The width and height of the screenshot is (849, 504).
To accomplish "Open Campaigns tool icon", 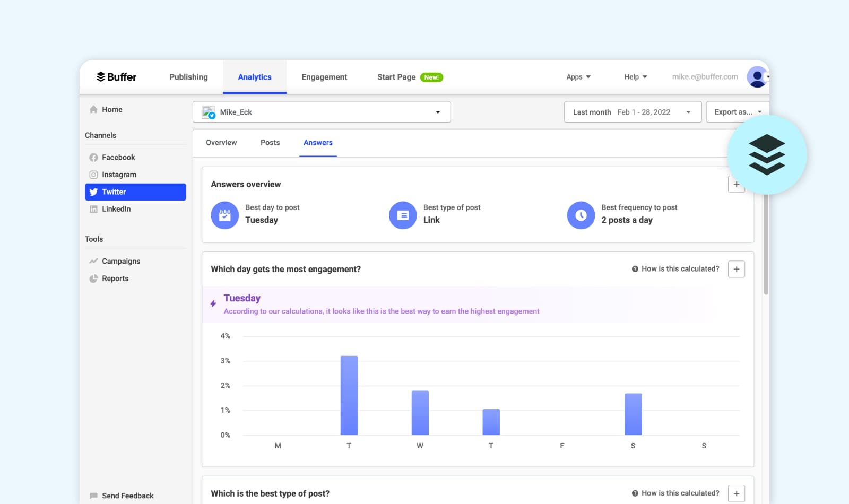I will pyautogui.click(x=93, y=261).
